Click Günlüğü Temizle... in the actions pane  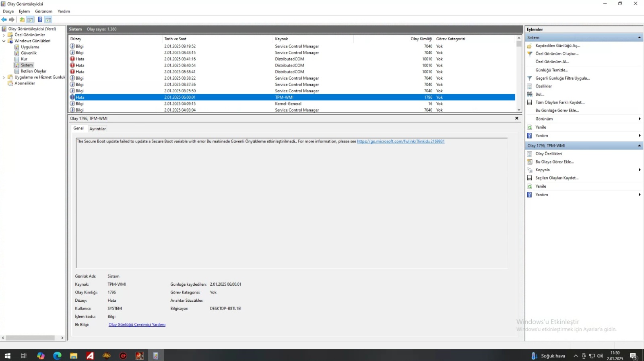coord(551,70)
